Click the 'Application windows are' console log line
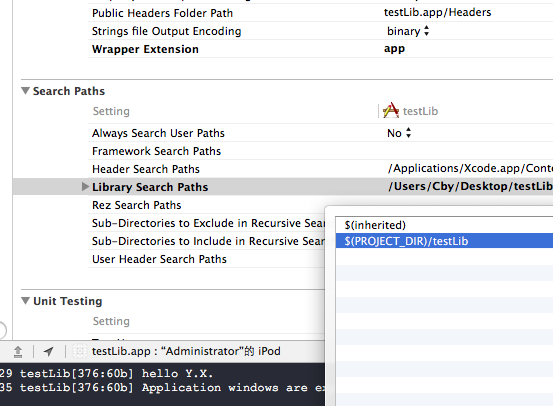Viewport: 553px width, 406px height. tap(233, 388)
